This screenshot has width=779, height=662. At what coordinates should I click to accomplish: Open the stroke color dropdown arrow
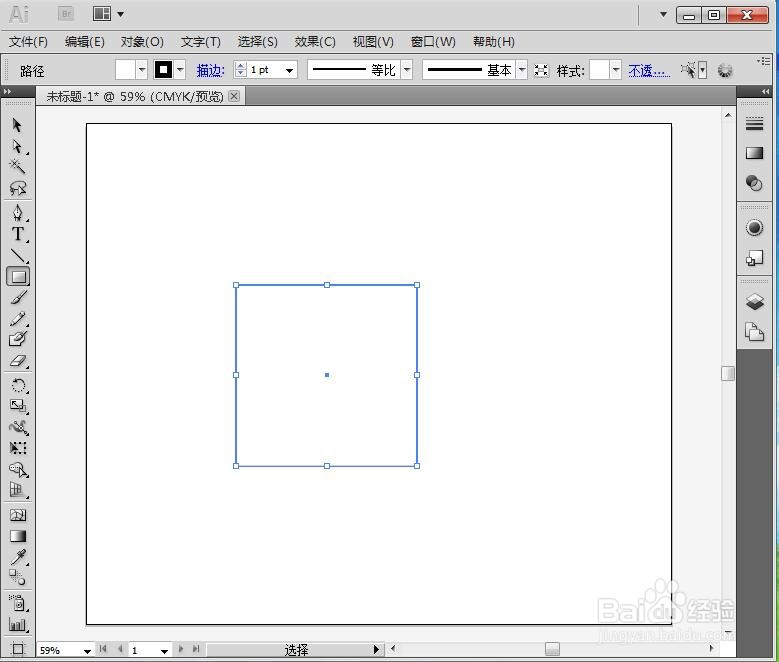click(x=180, y=70)
